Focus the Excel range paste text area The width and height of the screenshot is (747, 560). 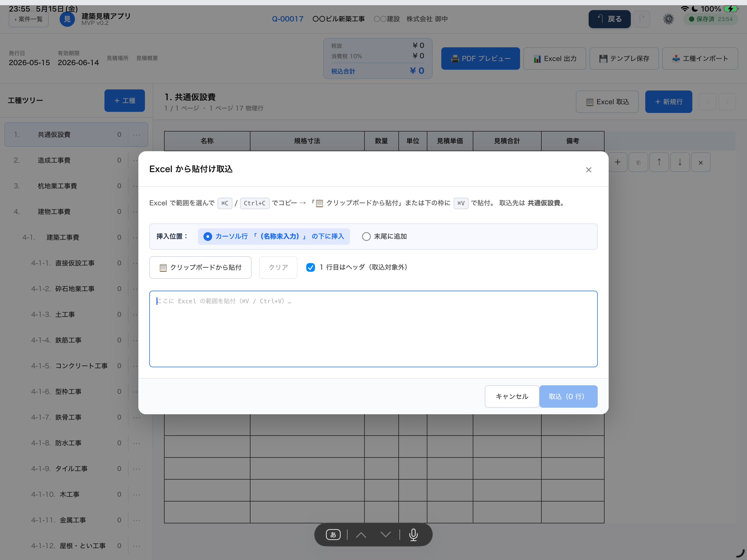373,329
